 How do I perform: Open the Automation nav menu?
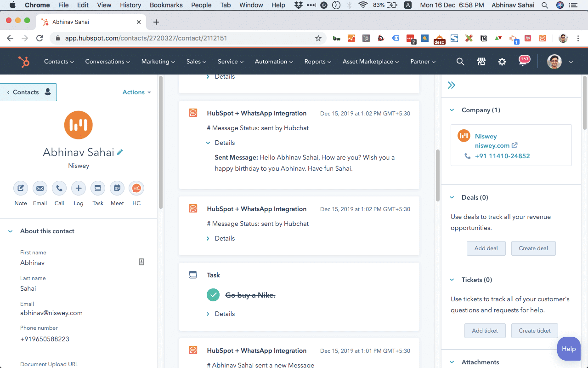tap(274, 62)
